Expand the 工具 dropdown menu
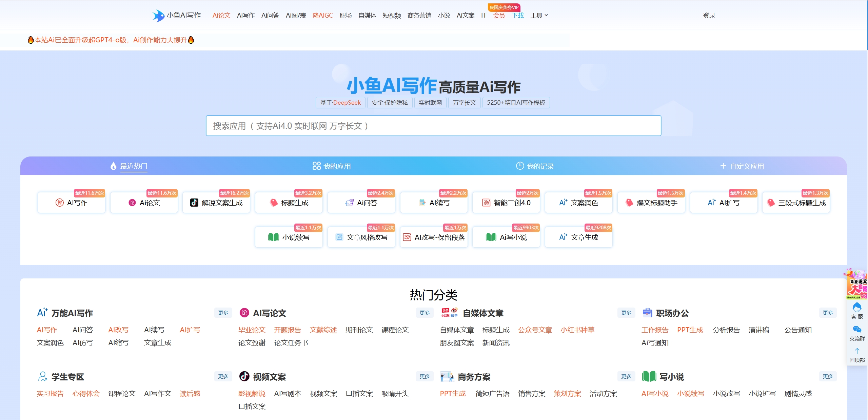868x420 pixels. click(x=539, y=16)
